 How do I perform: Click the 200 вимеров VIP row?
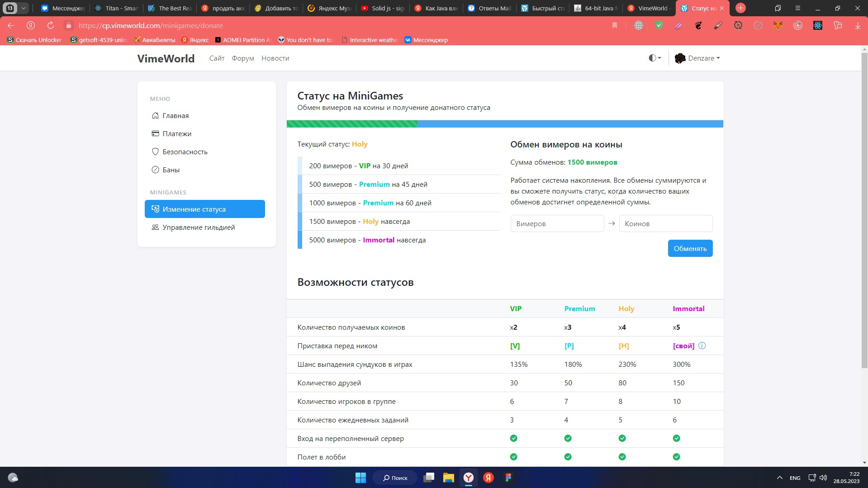[398, 166]
